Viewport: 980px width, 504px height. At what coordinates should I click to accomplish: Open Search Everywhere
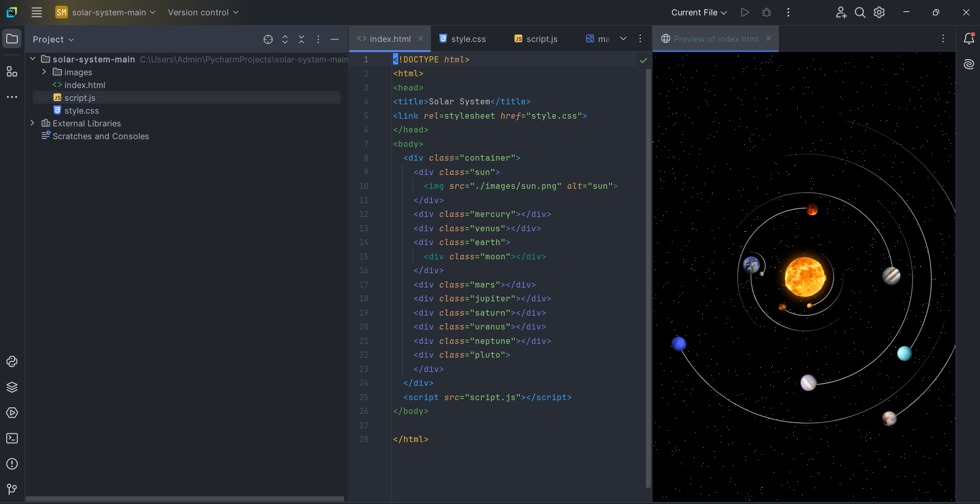coord(860,12)
